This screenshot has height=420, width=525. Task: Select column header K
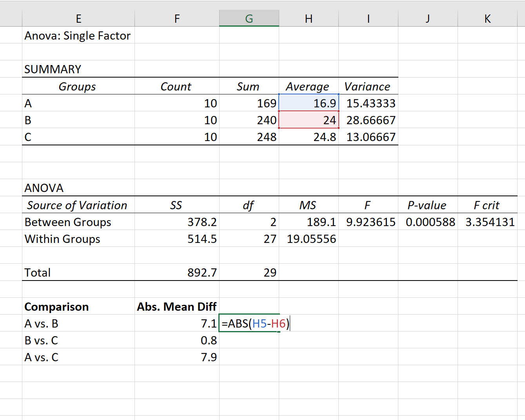click(487, 18)
